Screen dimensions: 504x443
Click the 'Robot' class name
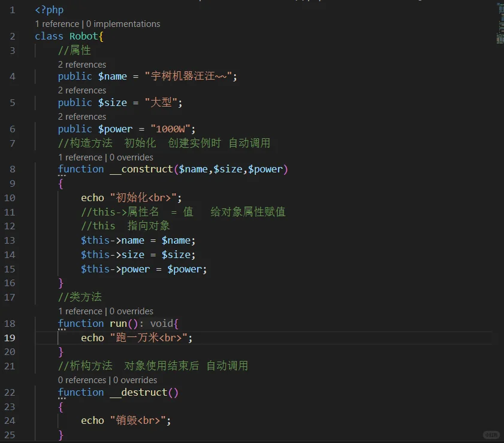[83, 37]
